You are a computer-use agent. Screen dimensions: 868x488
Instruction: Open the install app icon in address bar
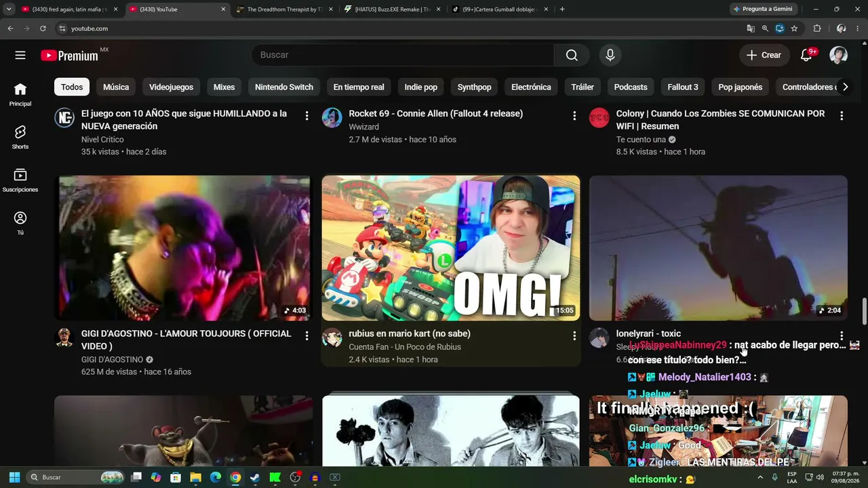pos(780,28)
